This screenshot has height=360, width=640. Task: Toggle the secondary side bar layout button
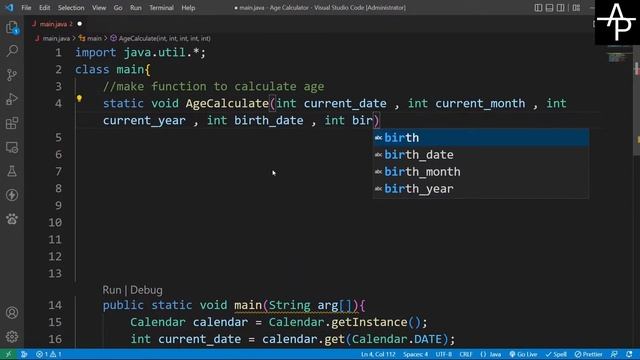(x=561, y=7)
